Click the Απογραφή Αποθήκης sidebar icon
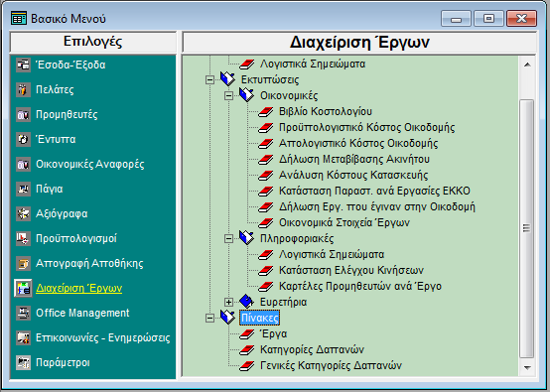This screenshot has width=550, height=392. (23, 263)
